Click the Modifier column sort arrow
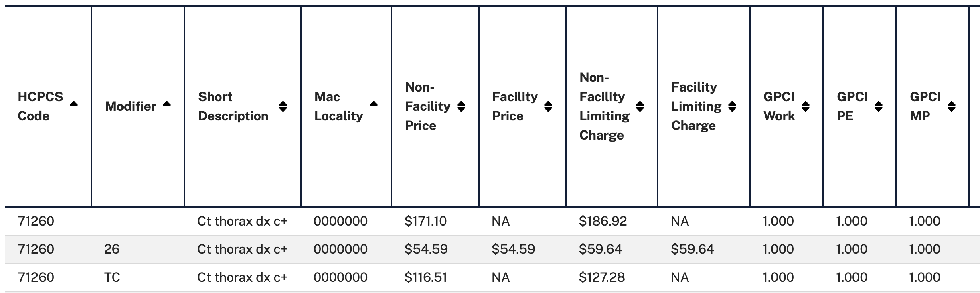The height and width of the screenshot is (293, 980). coord(167,104)
